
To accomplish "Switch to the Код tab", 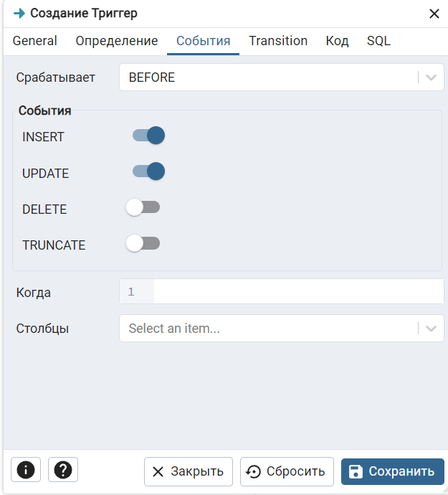I will (337, 41).
